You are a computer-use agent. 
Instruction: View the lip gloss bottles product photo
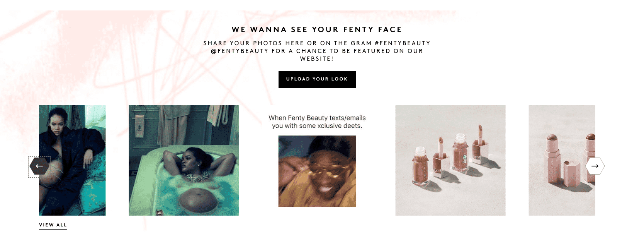click(x=450, y=160)
